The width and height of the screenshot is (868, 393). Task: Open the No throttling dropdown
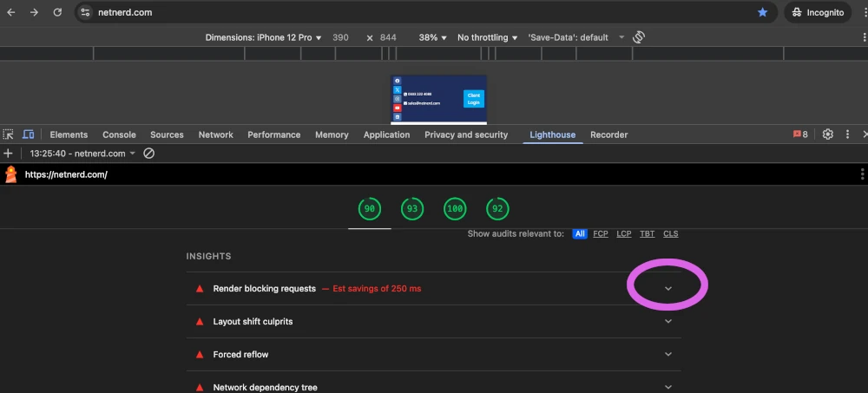click(x=487, y=38)
